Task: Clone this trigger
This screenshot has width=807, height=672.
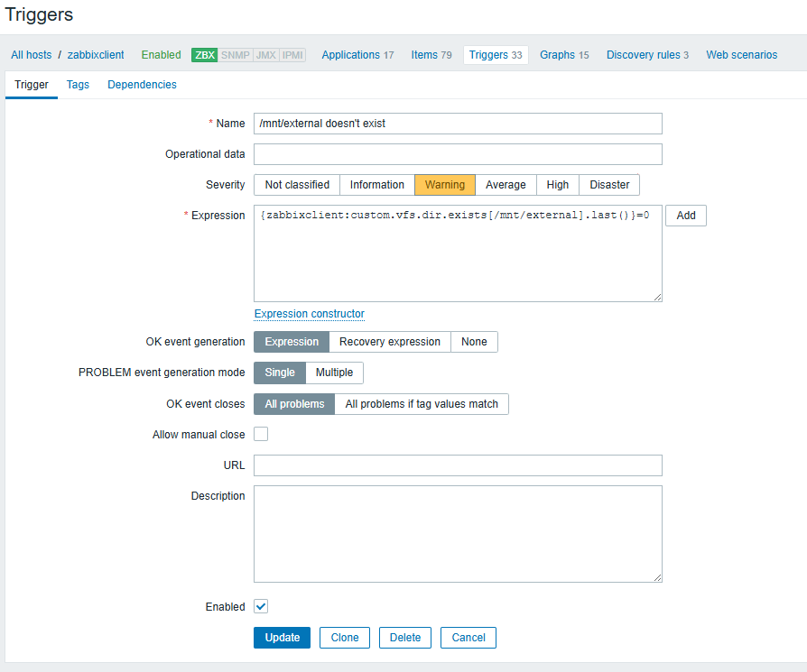Action: coord(345,638)
